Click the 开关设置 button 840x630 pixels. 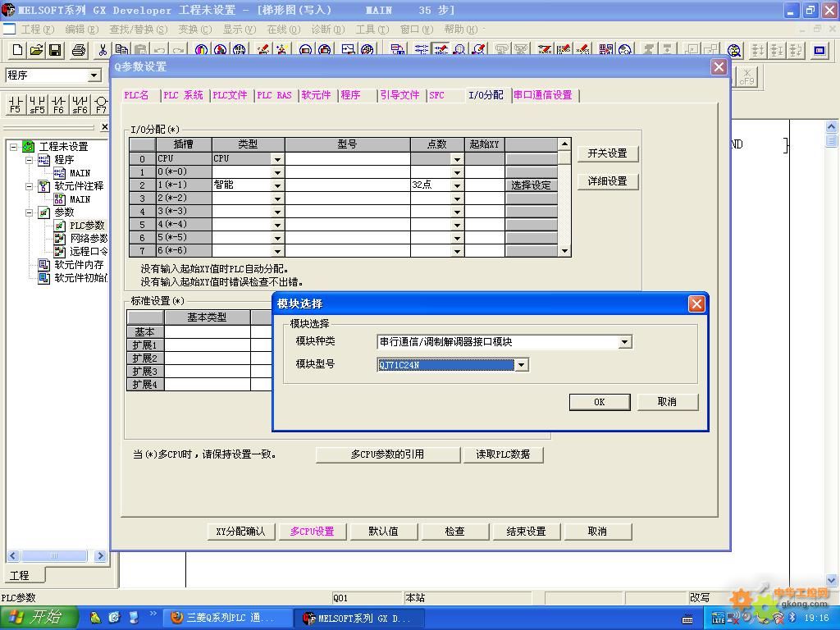pos(608,153)
